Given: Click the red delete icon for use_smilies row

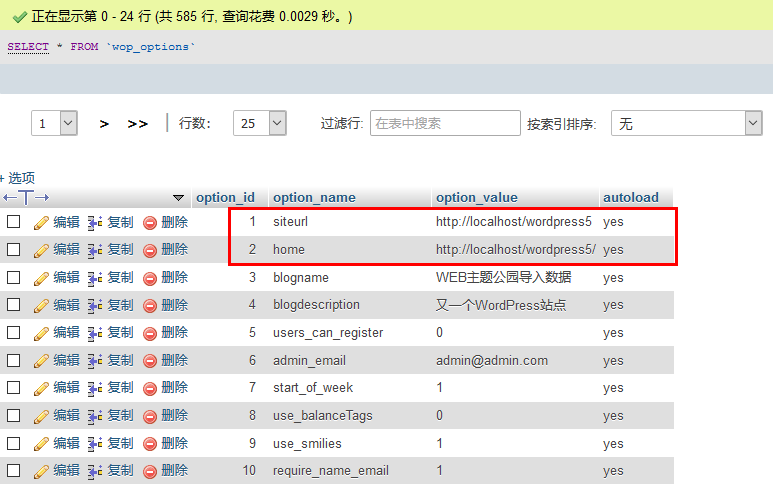Looking at the screenshot, I should point(150,443).
